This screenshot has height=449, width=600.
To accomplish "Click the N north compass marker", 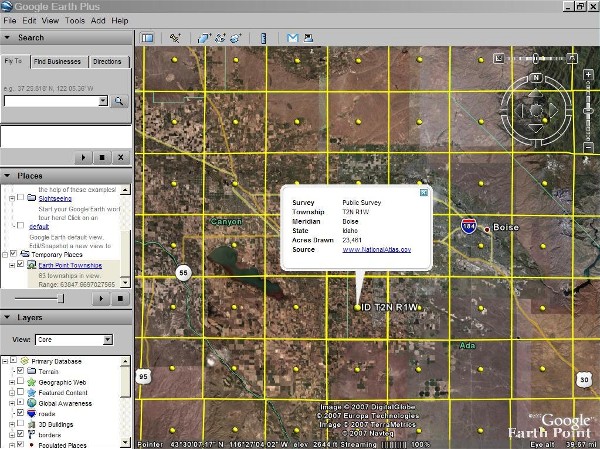I will click(x=537, y=76).
